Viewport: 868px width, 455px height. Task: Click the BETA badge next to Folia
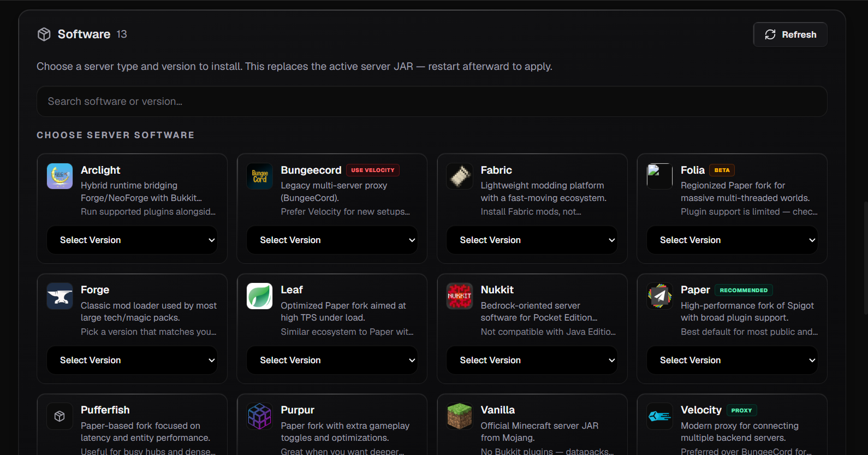tap(722, 170)
